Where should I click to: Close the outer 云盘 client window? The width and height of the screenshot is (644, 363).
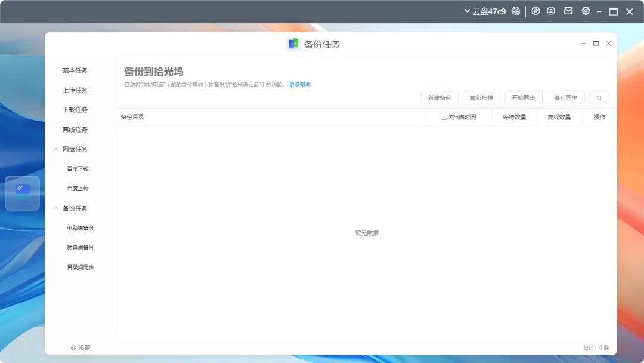click(630, 11)
